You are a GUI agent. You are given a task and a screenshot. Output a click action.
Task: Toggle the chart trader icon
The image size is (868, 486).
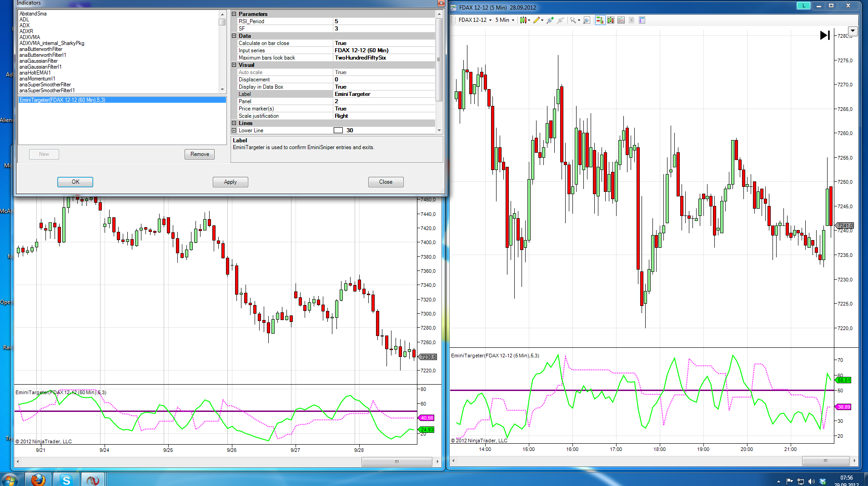pyautogui.click(x=600, y=20)
